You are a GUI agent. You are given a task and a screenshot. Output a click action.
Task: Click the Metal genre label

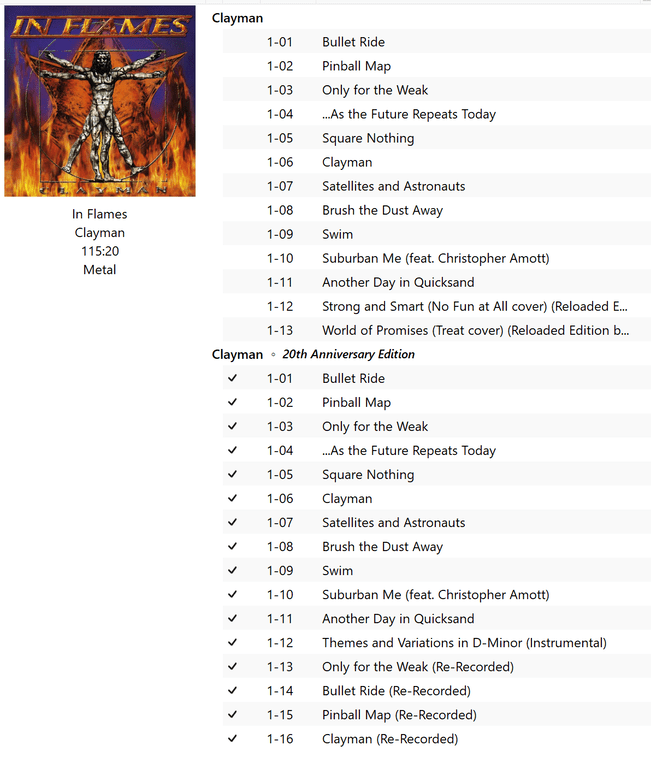point(100,270)
